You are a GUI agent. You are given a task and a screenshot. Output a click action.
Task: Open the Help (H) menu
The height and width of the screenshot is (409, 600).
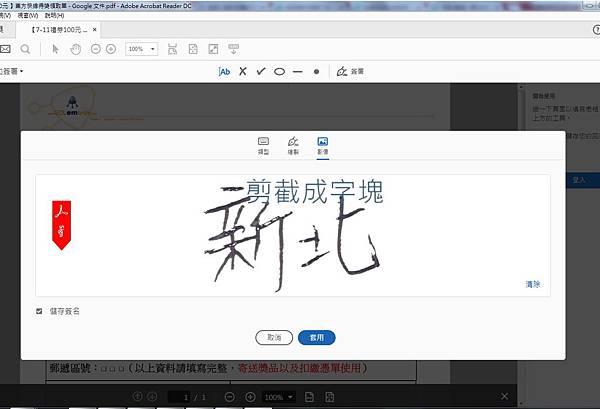click(x=54, y=15)
